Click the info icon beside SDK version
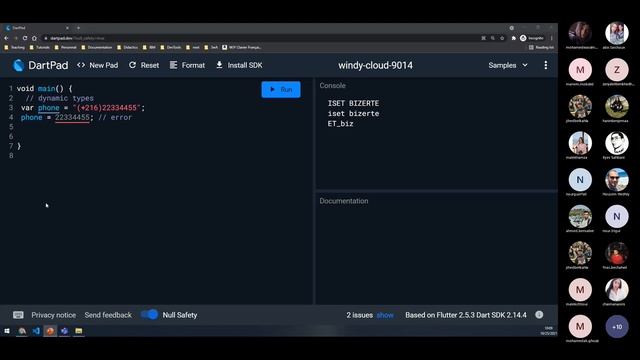Screen dimensions: 640x360 click(539, 315)
